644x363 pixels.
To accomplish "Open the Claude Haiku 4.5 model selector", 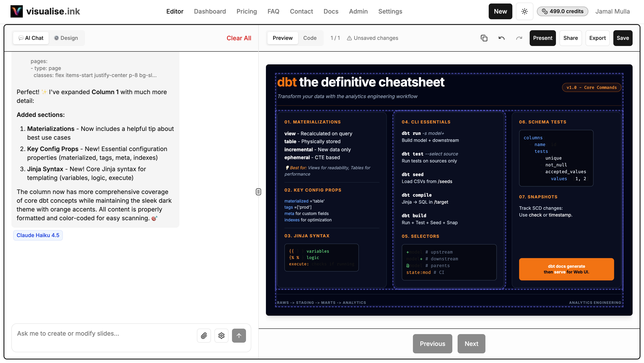I will click(38, 235).
